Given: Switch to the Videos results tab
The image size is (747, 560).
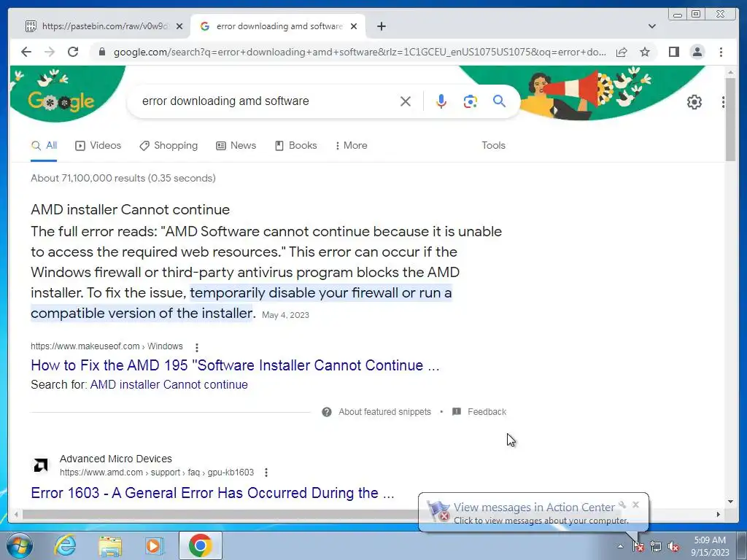Looking at the screenshot, I should 98,145.
